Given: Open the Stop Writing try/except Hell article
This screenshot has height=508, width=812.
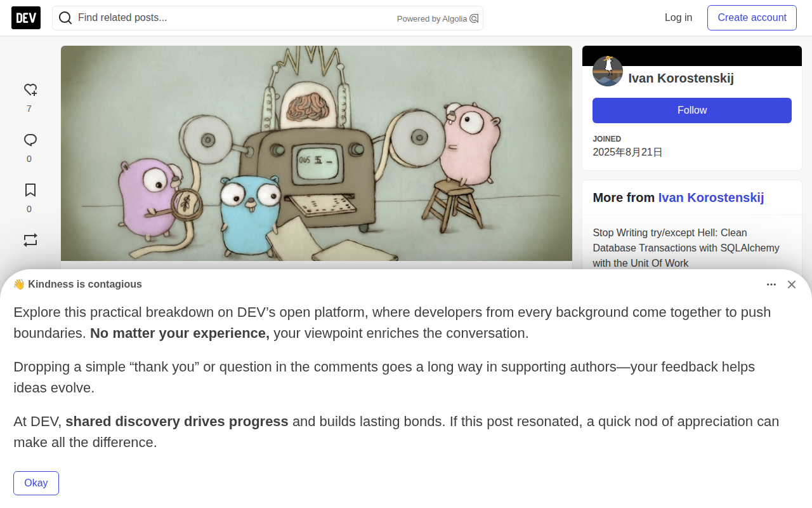Looking at the screenshot, I should click(x=686, y=248).
